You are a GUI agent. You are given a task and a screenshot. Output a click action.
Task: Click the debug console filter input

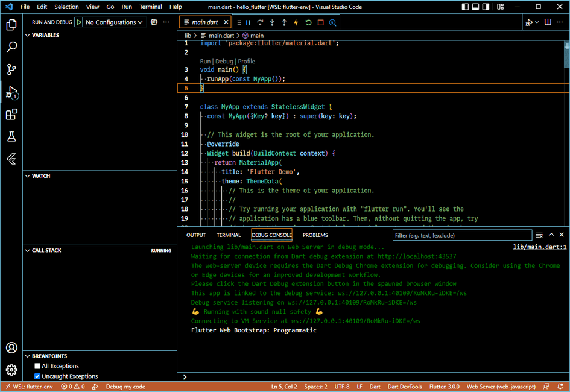(461, 235)
